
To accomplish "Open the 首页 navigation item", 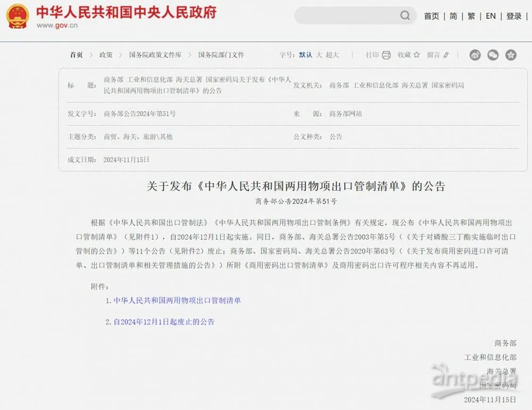I will [x=431, y=16].
